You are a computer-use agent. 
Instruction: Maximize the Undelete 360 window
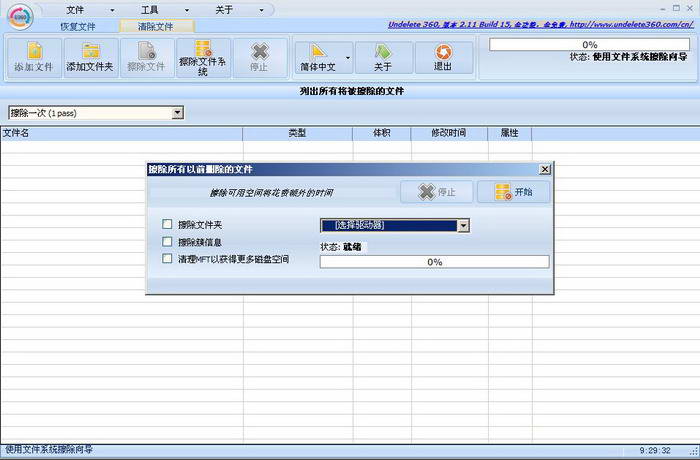click(676, 8)
